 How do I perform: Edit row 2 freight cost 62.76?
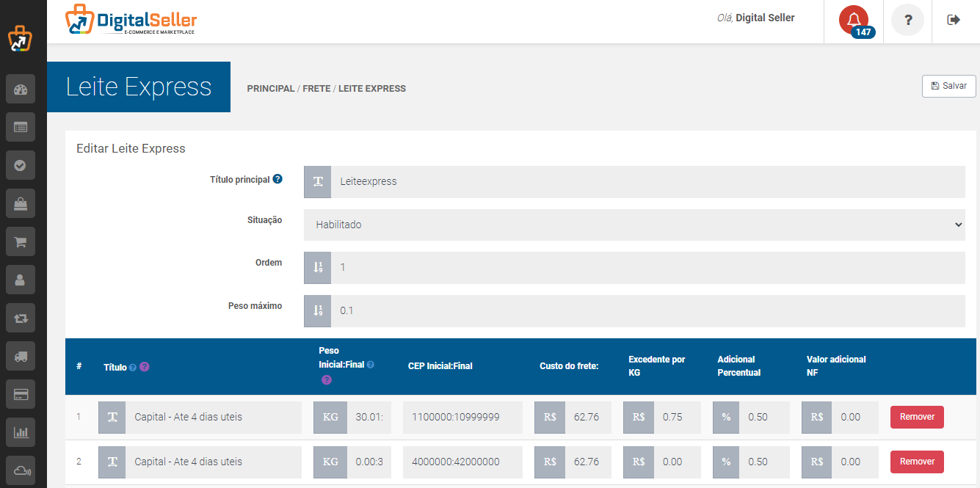point(588,462)
